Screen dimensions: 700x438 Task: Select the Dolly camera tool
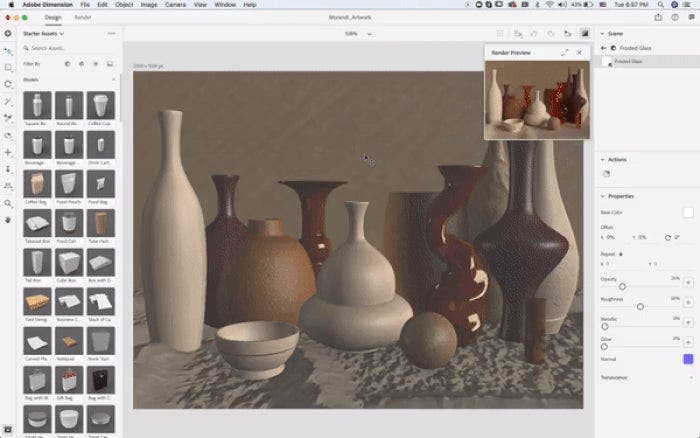[8, 169]
